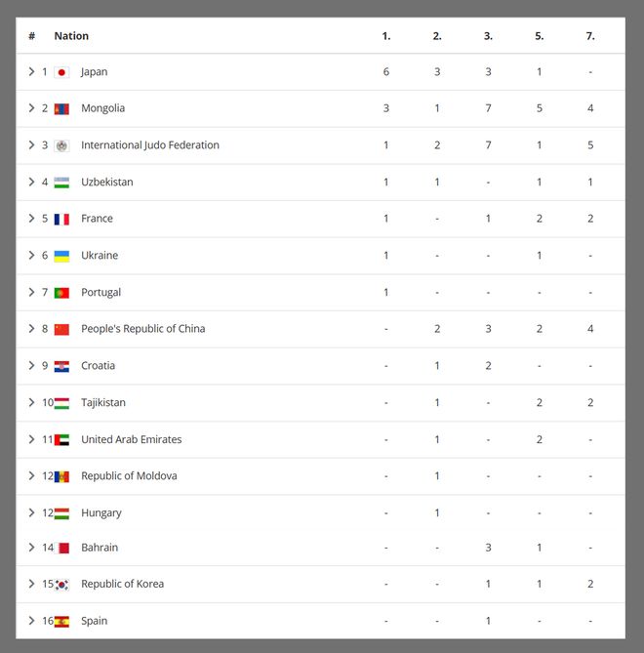Click the Spain flag icon
This screenshot has height=653, width=644.
point(61,622)
